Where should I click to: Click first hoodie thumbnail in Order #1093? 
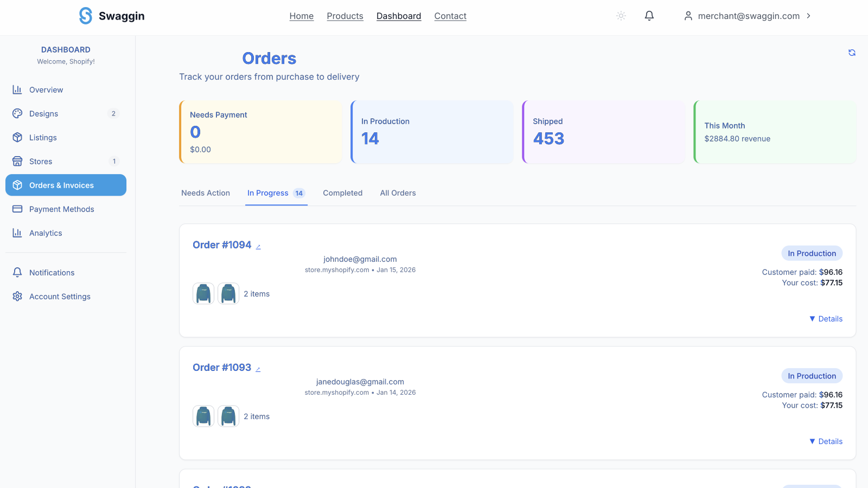[x=203, y=416]
